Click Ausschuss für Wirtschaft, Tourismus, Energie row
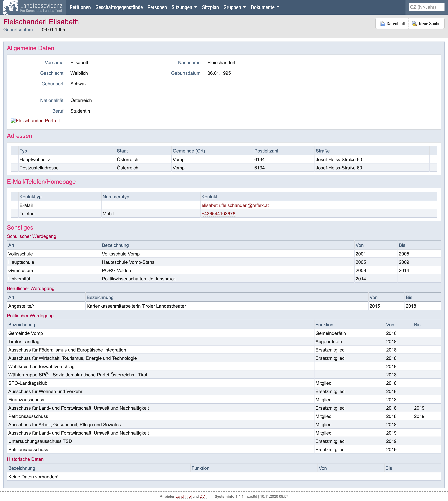 [224, 358]
